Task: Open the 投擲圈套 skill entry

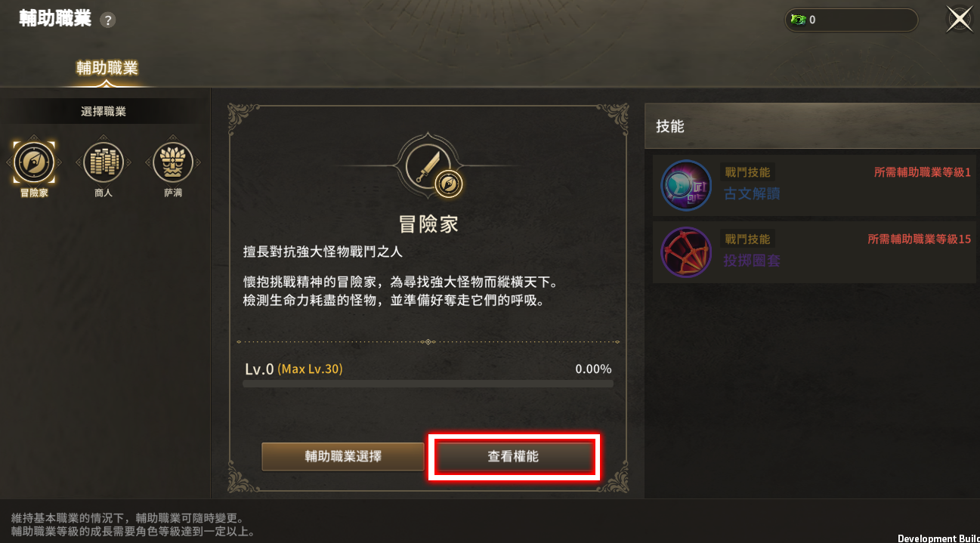Action: 816,252
